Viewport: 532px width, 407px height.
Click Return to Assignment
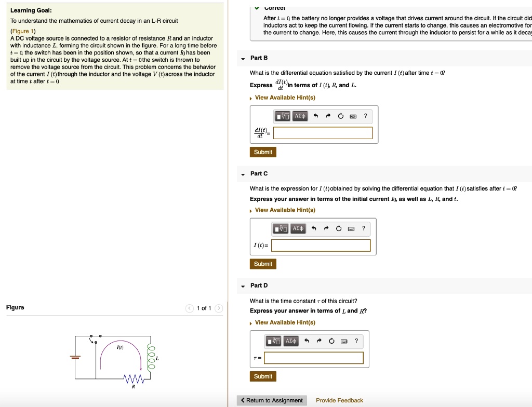[272, 400]
